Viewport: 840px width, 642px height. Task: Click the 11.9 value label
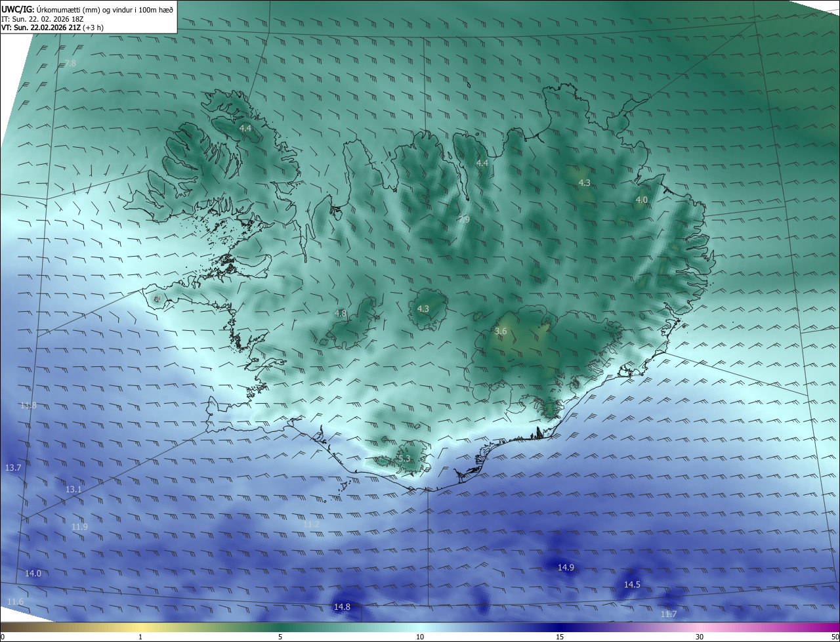[79, 526]
